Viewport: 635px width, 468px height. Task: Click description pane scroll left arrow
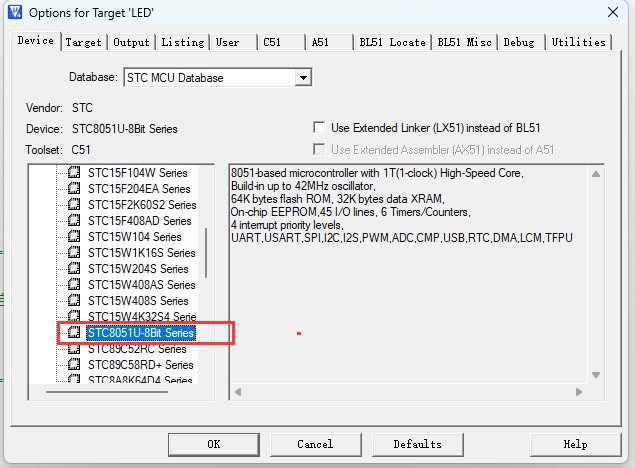[x=238, y=392]
